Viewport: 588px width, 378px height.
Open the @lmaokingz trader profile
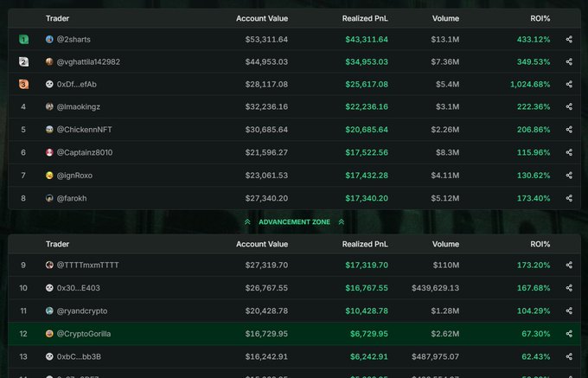(80, 107)
